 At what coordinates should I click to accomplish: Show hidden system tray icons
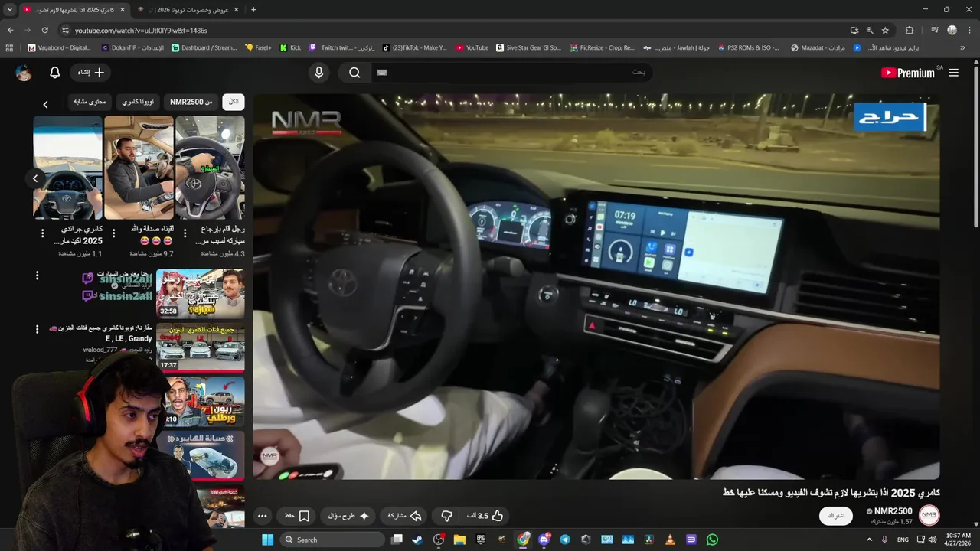click(869, 540)
